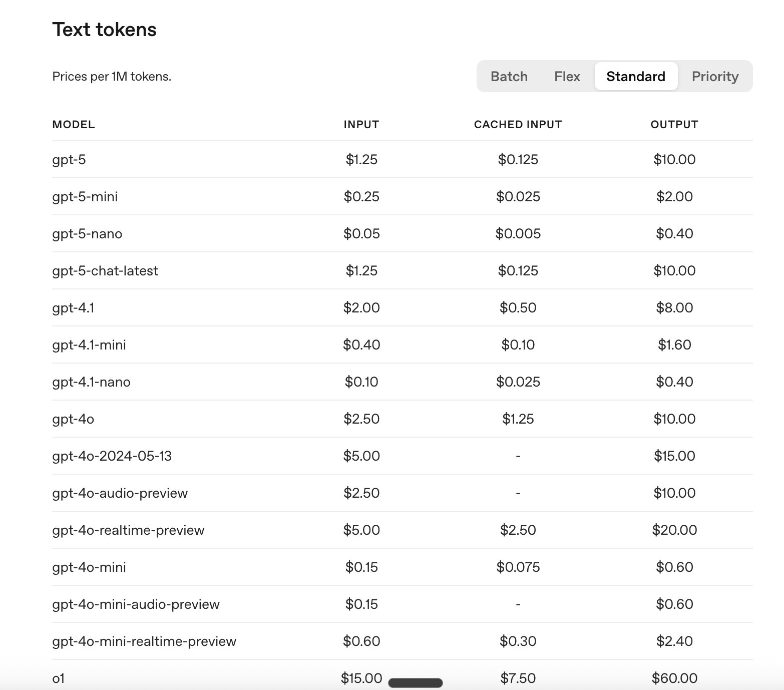Click the dark horizontal scroll handle
This screenshot has width=784, height=690.
coord(415,682)
